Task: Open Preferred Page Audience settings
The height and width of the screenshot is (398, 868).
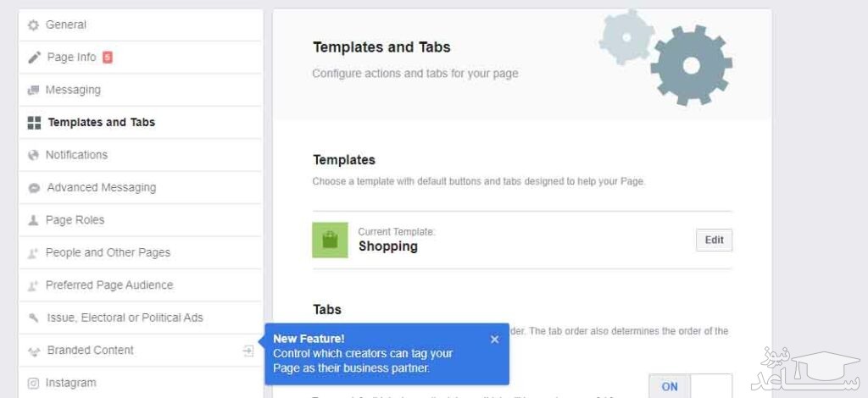Action: tap(108, 285)
